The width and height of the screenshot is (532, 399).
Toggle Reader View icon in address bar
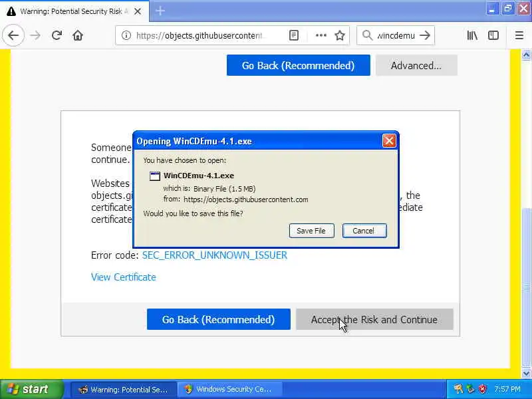tap(294, 35)
